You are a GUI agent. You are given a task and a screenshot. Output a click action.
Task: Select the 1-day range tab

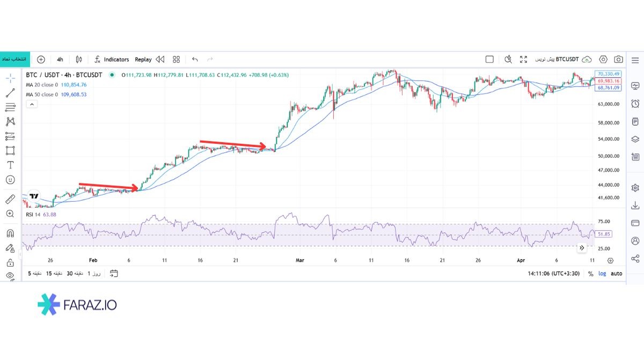pyautogui.click(x=94, y=274)
